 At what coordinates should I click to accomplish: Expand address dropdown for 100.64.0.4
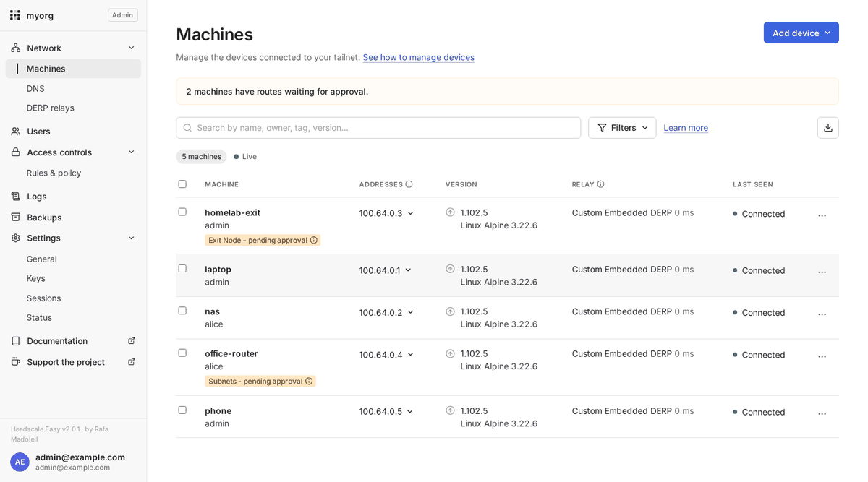pos(411,355)
